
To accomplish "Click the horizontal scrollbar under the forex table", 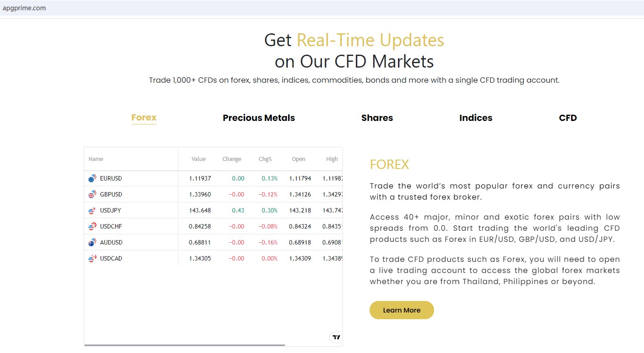I will 185,345.
